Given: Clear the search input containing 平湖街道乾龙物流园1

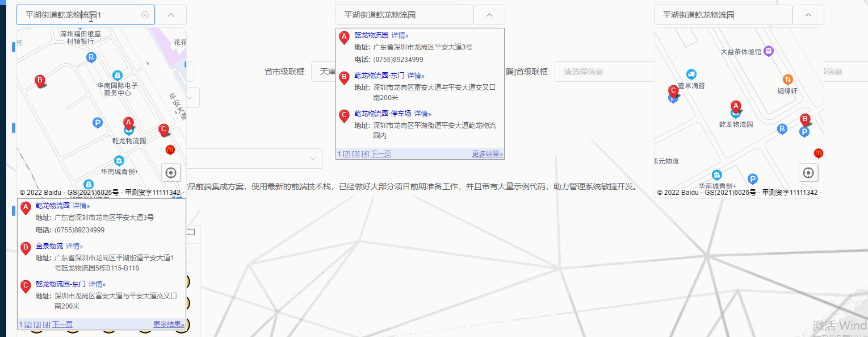Looking at the screenshot, I should pyautogui.click(x=145, y=15).
